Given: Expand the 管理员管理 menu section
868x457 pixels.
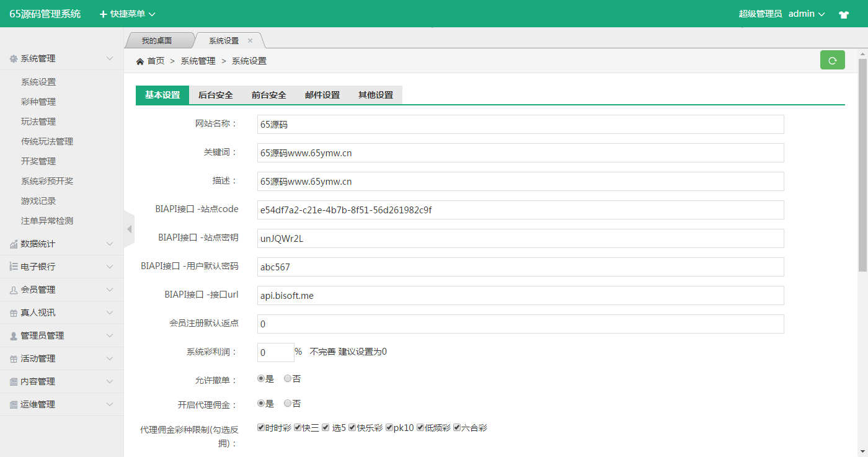Looking at the screenshot, I should click(x=62, y=335).
